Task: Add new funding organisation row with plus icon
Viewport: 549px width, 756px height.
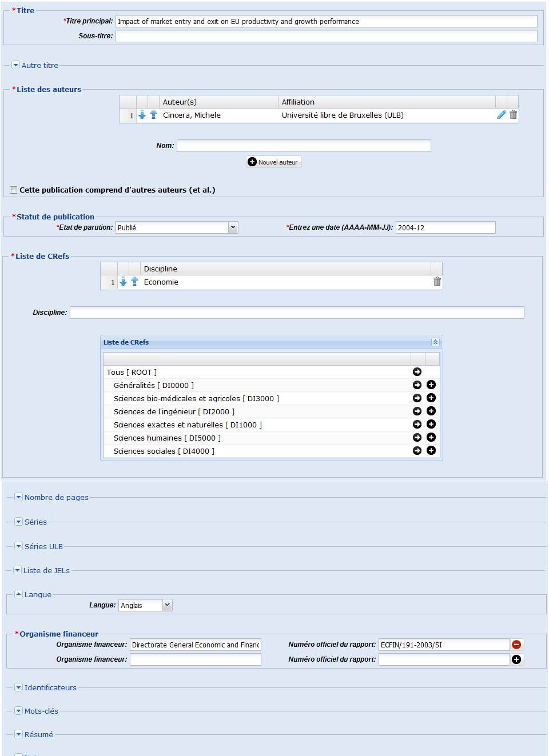Action: click(516, 659)
